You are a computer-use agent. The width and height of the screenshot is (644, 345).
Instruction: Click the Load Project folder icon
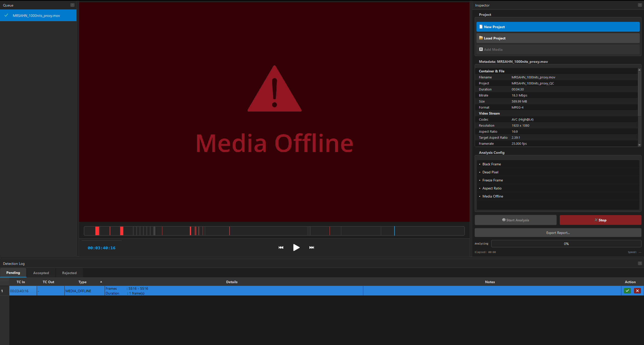coord(481,38)
